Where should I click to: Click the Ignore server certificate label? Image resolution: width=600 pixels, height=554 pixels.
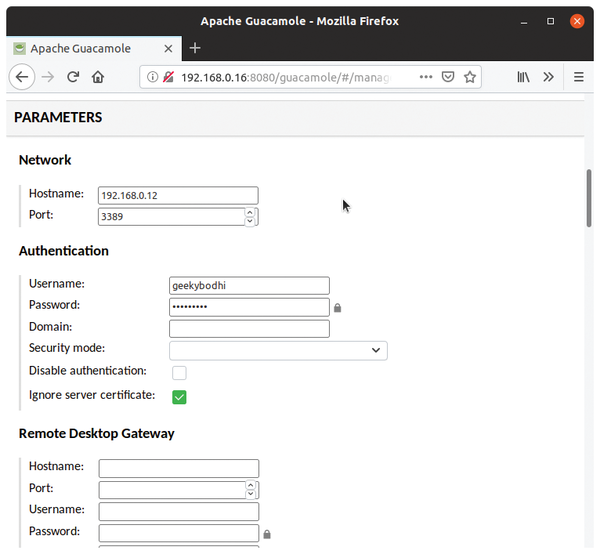(x=92, y=395)
